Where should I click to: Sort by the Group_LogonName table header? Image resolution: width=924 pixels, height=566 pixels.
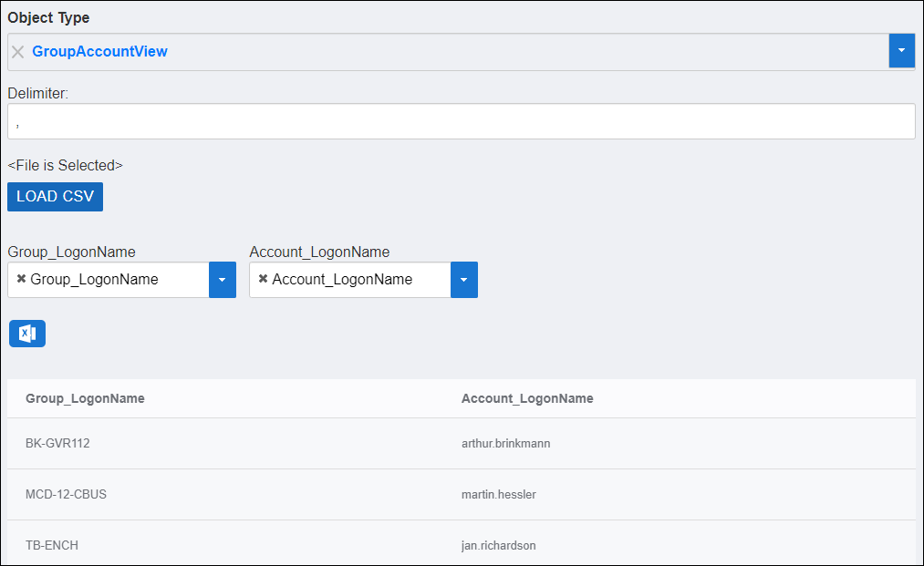coord(85,398)
